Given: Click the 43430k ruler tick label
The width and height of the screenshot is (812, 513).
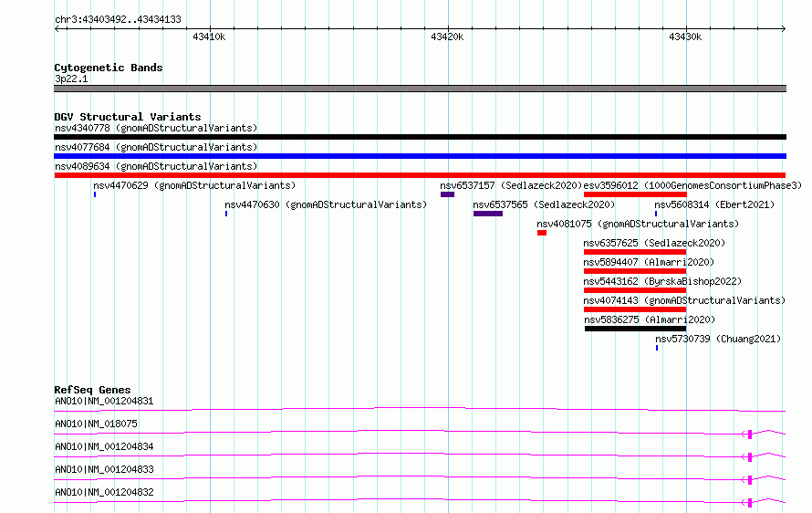Looking at the screenshot, I should pos(686,37).
